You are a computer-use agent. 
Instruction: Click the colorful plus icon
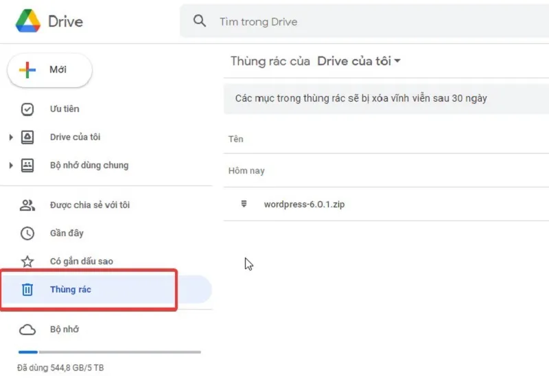coord(27,70)
